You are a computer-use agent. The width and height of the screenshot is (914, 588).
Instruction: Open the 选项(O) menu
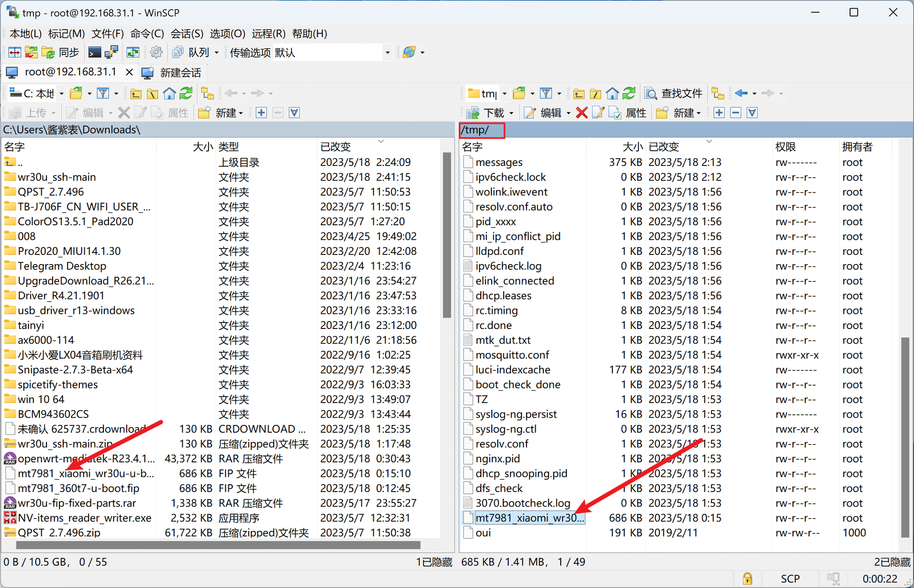(228, 33)
